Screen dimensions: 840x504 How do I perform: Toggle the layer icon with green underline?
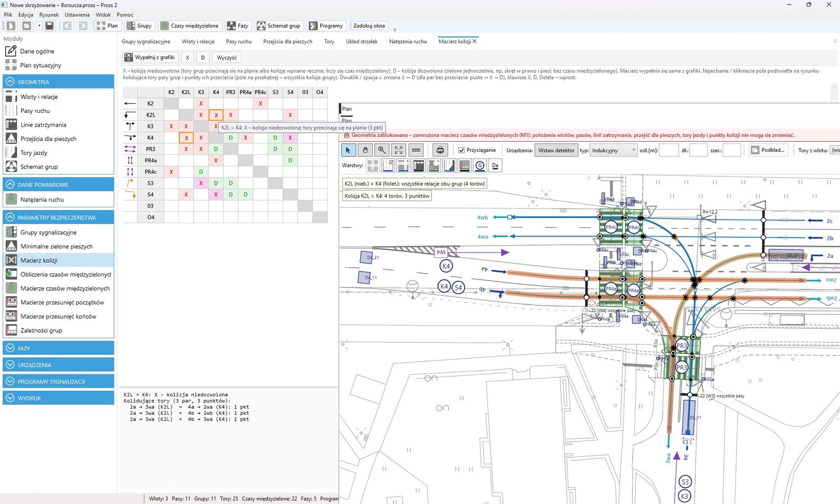pos(434,166)
